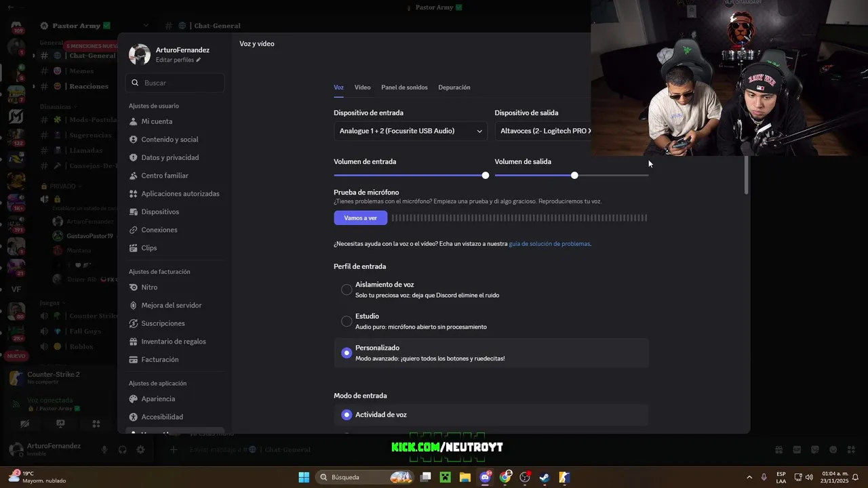The height and width of the screenshot is (488, 868).
Task: Open Clips settings
Action: coord(174,248)
